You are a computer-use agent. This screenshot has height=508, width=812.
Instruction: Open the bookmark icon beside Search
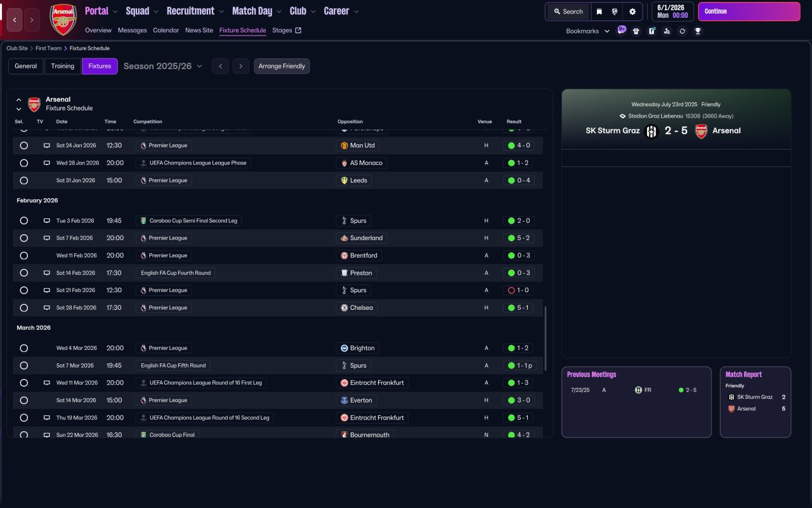click(x=599, y=11)
